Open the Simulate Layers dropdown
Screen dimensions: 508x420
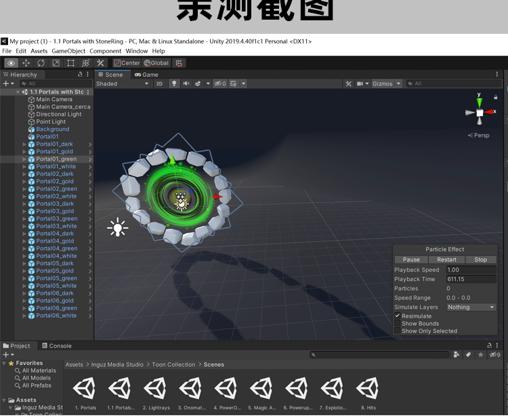471,308
